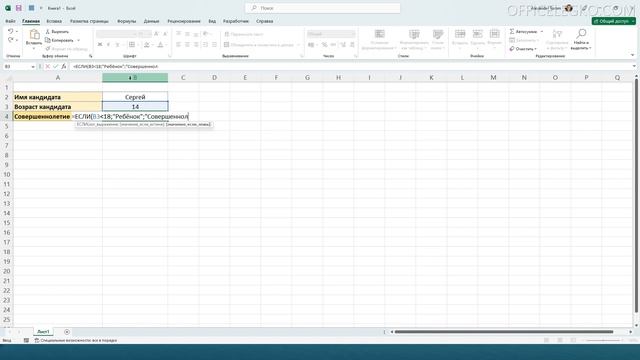Switch to Данные tab
This screenshot has width=640, height=360.
151,21
